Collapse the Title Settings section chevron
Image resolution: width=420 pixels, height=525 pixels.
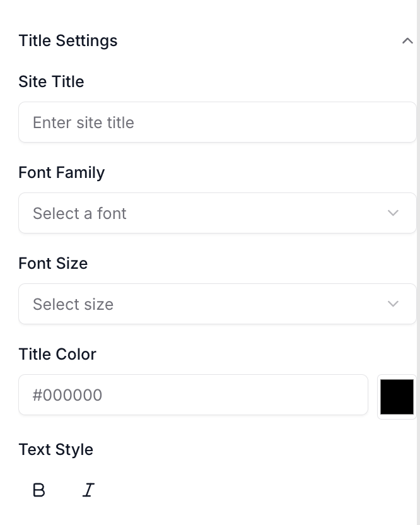coord(407,41)
